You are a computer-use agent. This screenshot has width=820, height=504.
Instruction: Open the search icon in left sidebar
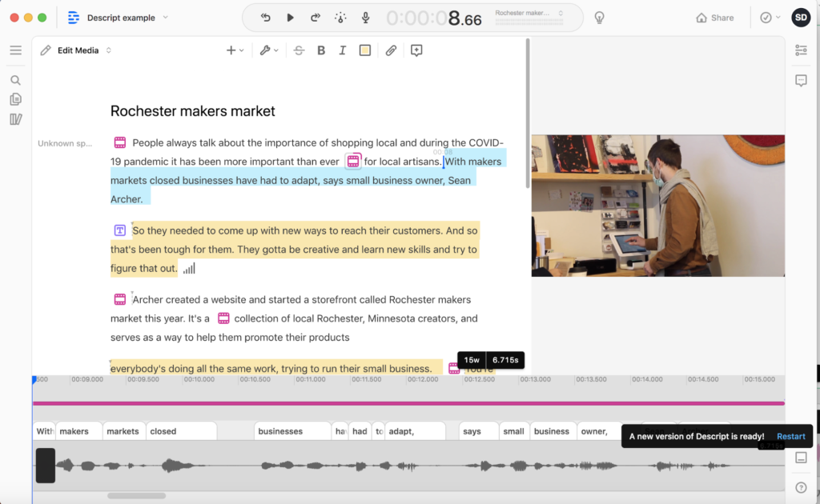(x=15, y=80)
